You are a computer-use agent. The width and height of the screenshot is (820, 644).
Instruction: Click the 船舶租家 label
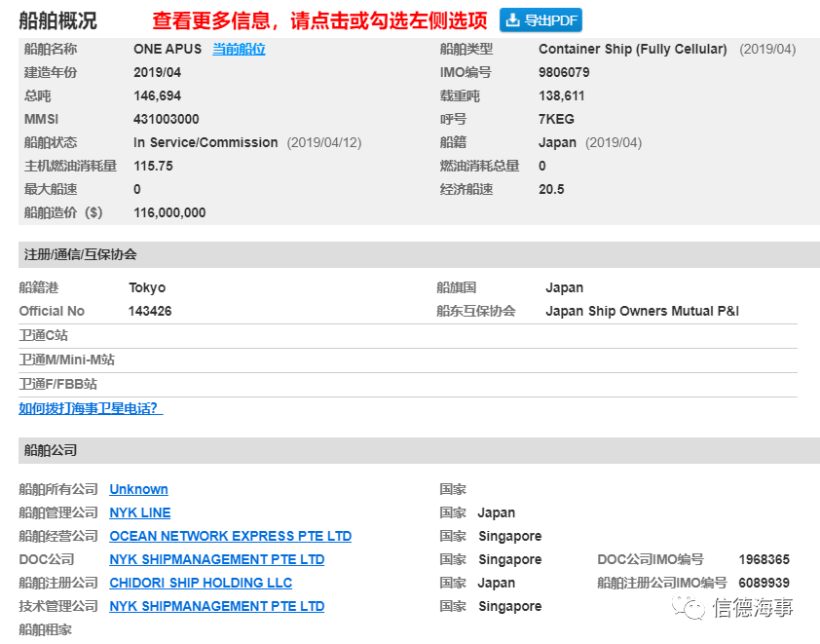click(x=46, y=629)
